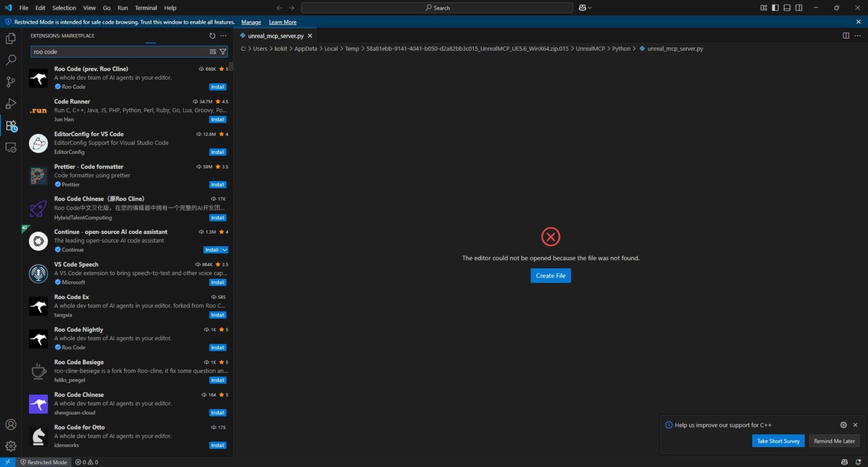
Task: Select the Extensions view icon
Action: (11, 126)
